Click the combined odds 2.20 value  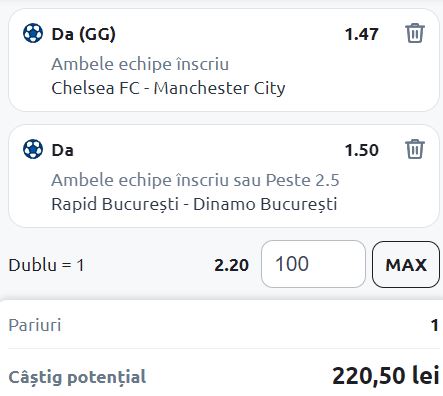[x=231, y=265]
